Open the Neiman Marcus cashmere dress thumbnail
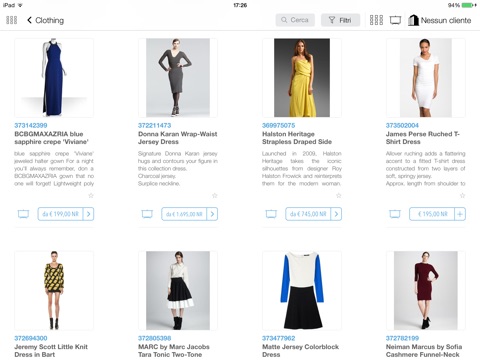The image size is (480, 360). pos(426,291)
